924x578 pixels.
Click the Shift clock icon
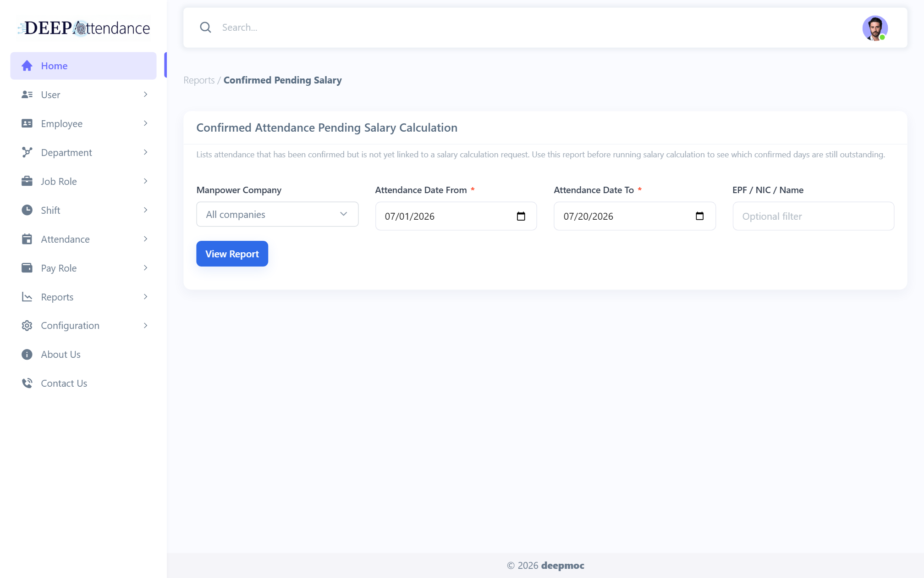27,210
